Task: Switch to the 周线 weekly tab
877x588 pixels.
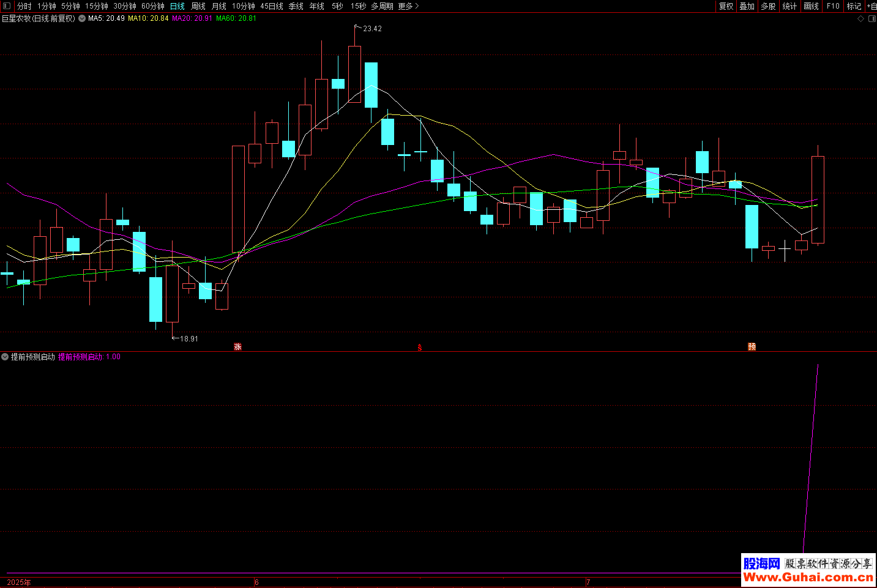Action: (x=198, y=6)
